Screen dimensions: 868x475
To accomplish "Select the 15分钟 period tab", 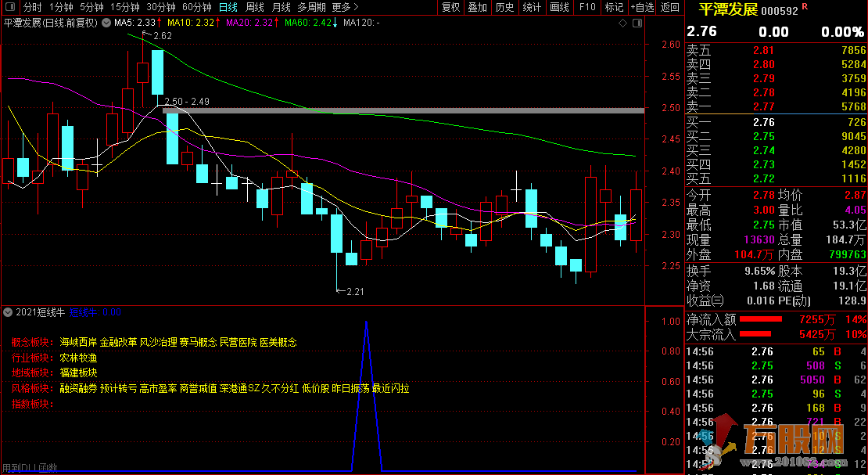I will click(124, 7).
